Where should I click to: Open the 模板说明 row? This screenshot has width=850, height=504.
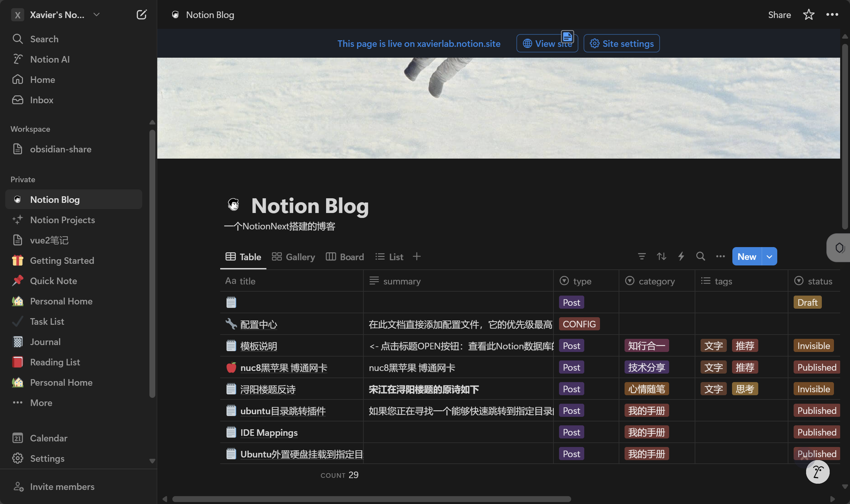coord(259,346)
